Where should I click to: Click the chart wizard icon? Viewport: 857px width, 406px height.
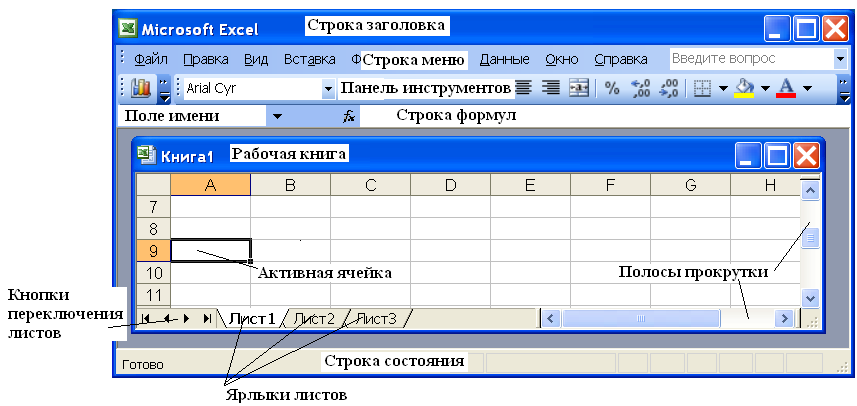coord(141,88)
